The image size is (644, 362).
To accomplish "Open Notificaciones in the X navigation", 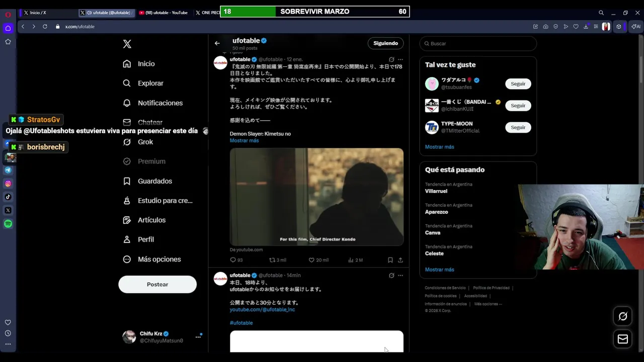I will (153, 103).
